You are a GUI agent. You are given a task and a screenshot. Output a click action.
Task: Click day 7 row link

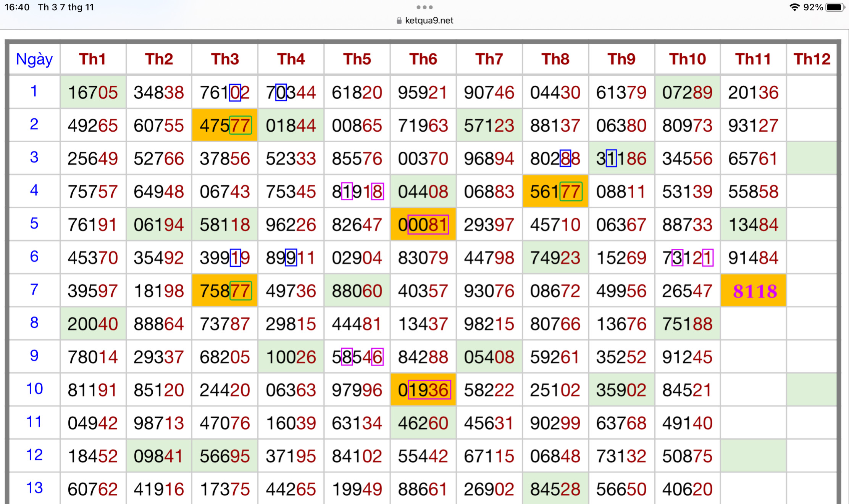(x=34, y=290)
